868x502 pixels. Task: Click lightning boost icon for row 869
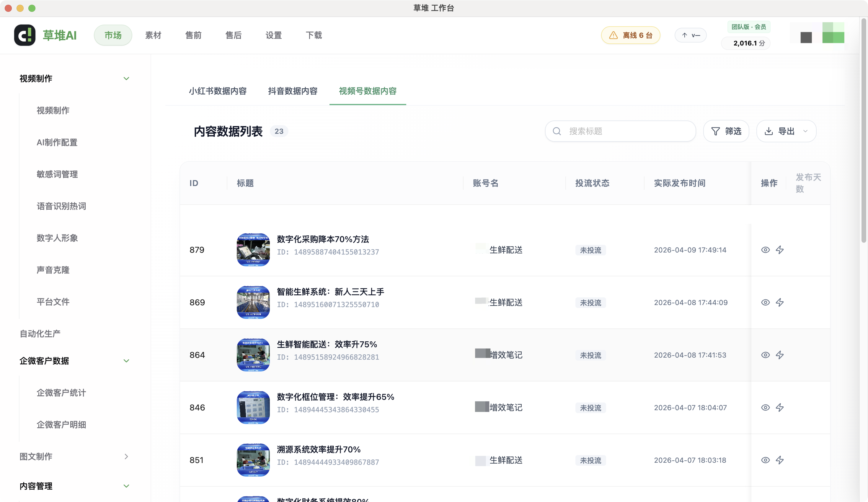(779, 302)
